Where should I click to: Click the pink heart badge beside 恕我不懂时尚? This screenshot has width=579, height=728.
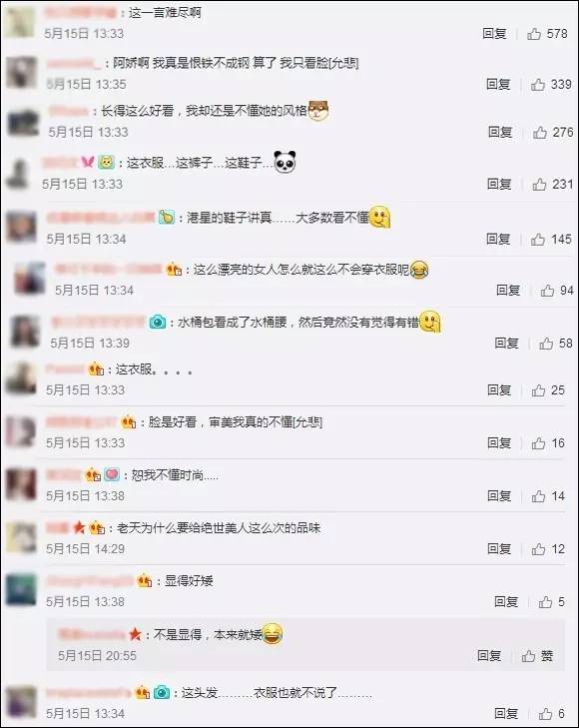(112, 474)
